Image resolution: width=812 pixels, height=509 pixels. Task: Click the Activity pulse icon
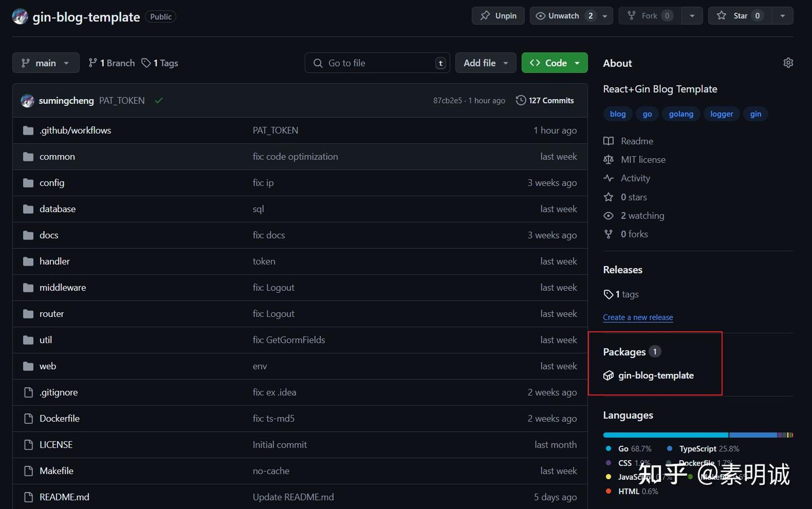point(608,178)
